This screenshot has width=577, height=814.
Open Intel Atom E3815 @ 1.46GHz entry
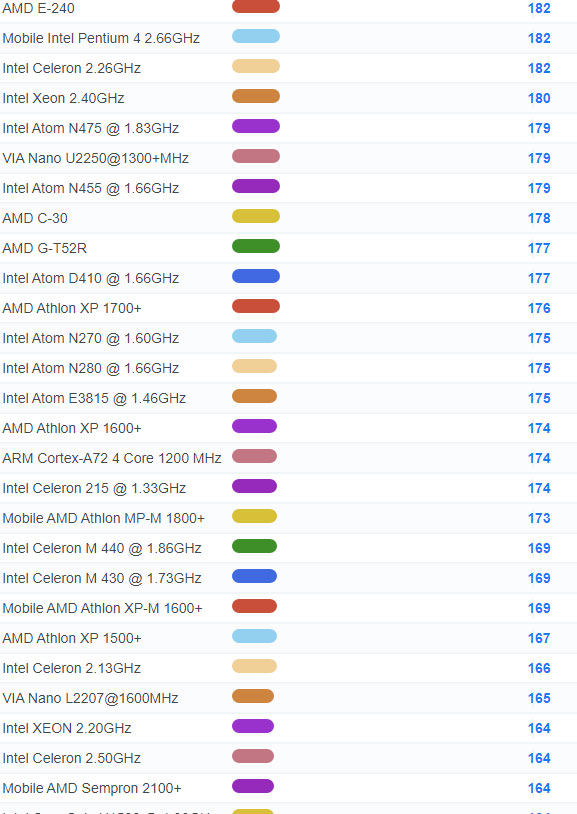click(x=94, y=398)
